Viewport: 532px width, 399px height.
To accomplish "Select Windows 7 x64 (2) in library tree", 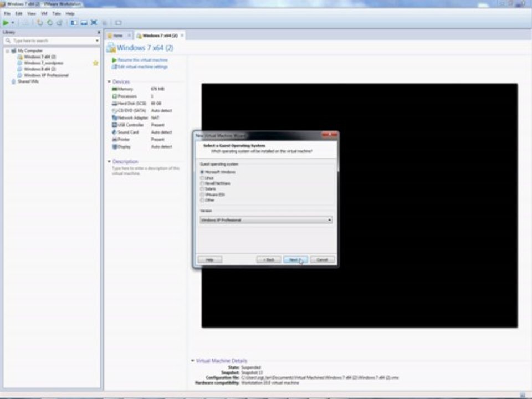I will click(x=40, y=57).
